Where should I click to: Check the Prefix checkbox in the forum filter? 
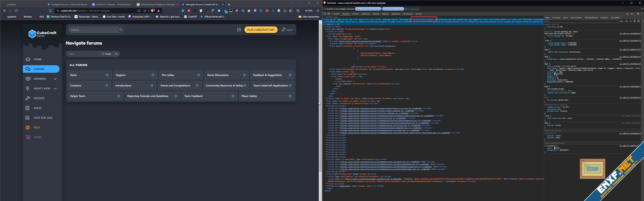tap(103, 54)
